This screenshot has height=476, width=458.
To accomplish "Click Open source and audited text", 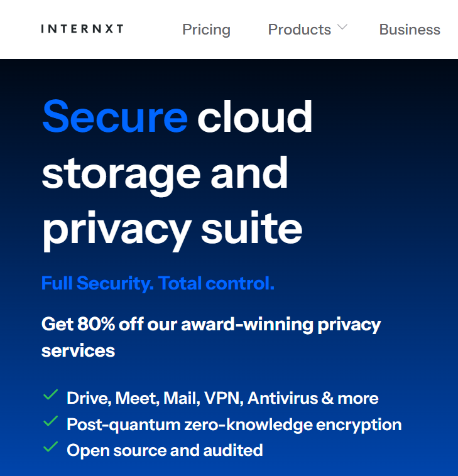I will [x=165, y=450].
